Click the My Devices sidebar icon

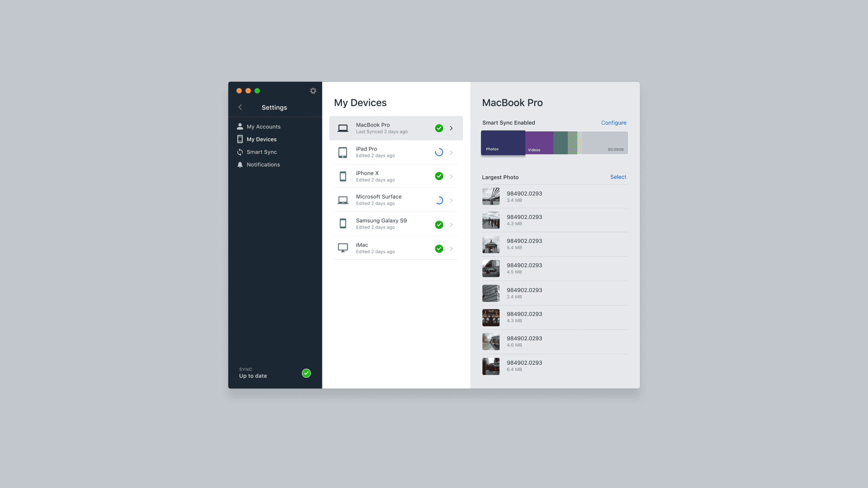241,138
